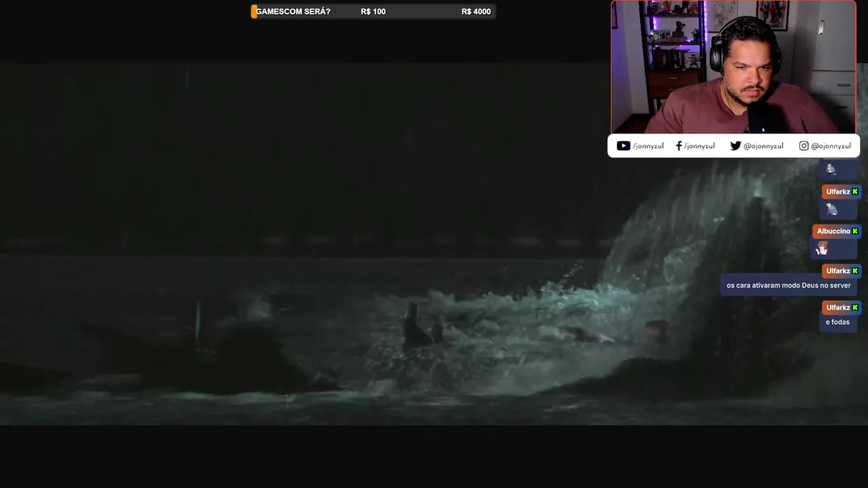Select the Ulfarkz username above 'e fodas'

click(x=838, y=308)
